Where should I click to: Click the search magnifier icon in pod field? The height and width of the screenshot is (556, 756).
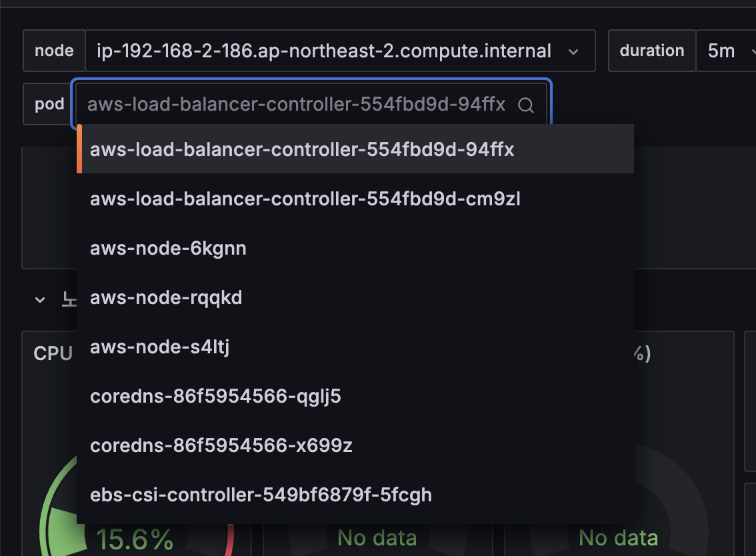coord(525,105)
